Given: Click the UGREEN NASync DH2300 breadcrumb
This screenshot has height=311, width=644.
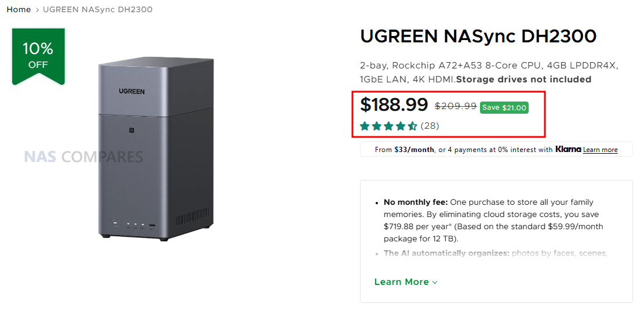Looking at the screenshot, I should [x=98, y=10].
